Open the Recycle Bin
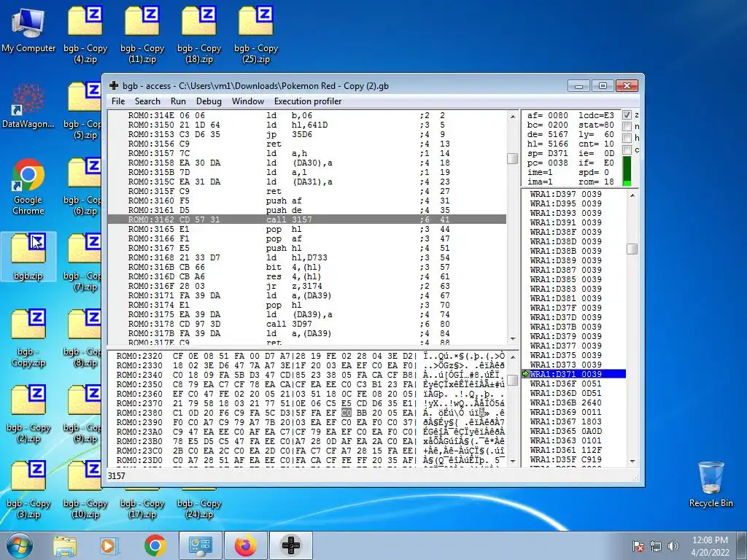The width and height of the screenshot is (747, 560). [x=711, y=484]
